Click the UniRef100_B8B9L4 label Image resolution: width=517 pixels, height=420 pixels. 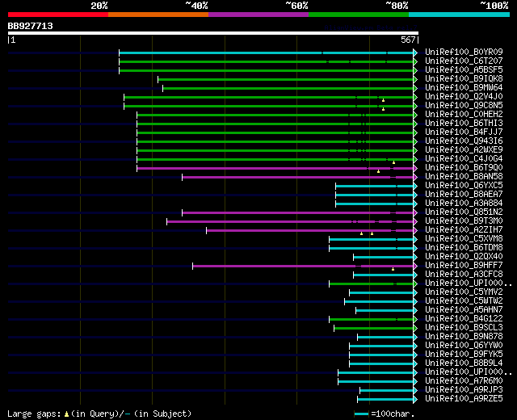tap(464, 363)
